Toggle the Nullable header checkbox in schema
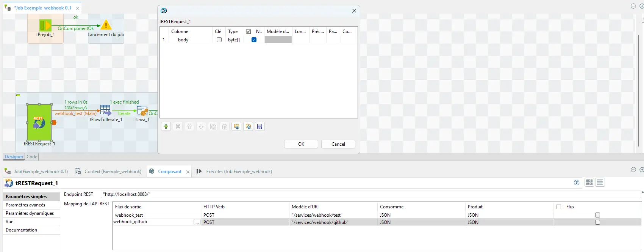Screen dimensions: 644x252 click(249, 31)
